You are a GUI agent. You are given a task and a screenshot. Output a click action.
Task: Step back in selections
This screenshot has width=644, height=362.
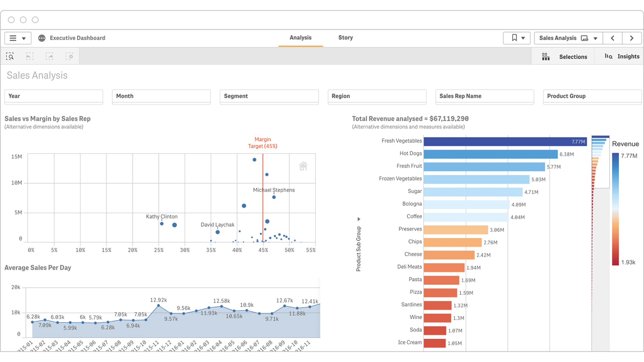click(30, 56)
